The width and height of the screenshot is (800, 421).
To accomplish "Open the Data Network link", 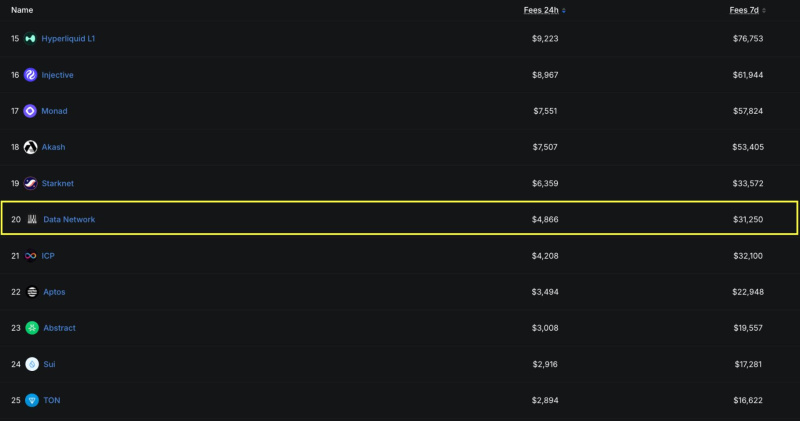I will pyautogui.click(x=69, y=219).
